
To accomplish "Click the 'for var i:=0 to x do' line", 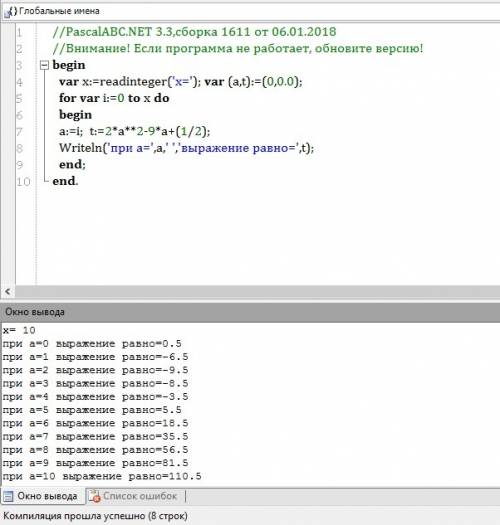I will 114,98.
